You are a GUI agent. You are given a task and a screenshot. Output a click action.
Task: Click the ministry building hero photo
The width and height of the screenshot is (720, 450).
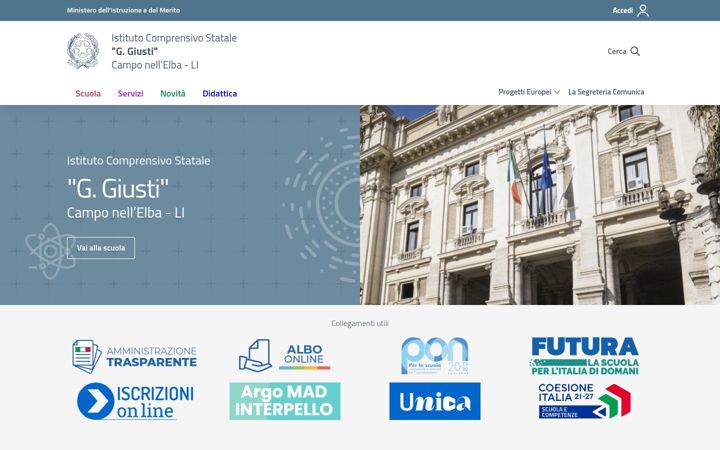[x=540, y=205]
